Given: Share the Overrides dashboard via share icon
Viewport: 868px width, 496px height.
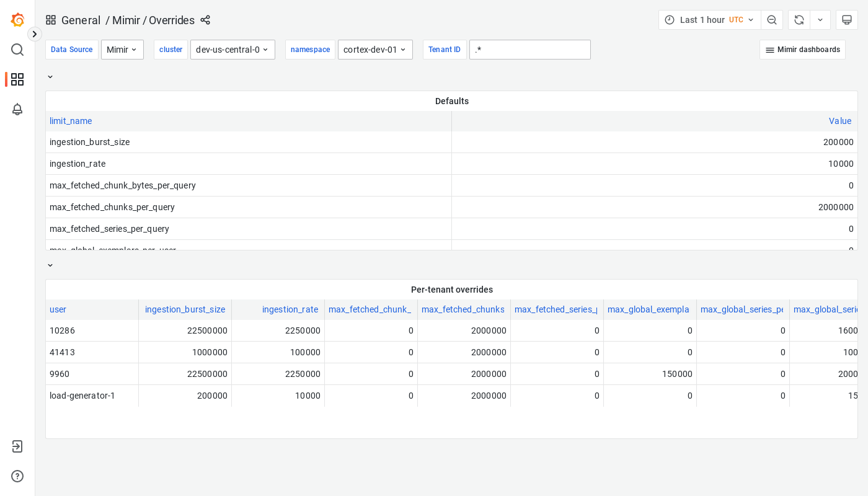Looking at the screenshot, I should pyautogui.click(x=205, y=20).
